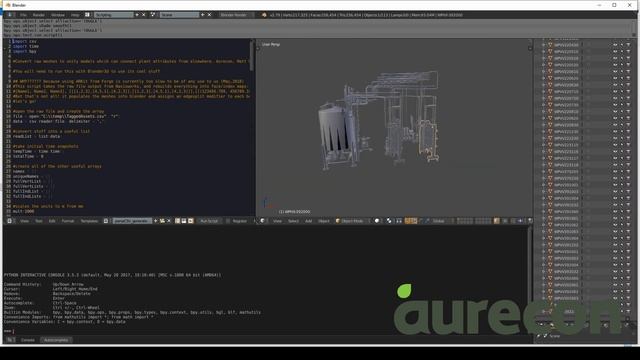
Task: Open the text editor Text menu
Action: 38,221
